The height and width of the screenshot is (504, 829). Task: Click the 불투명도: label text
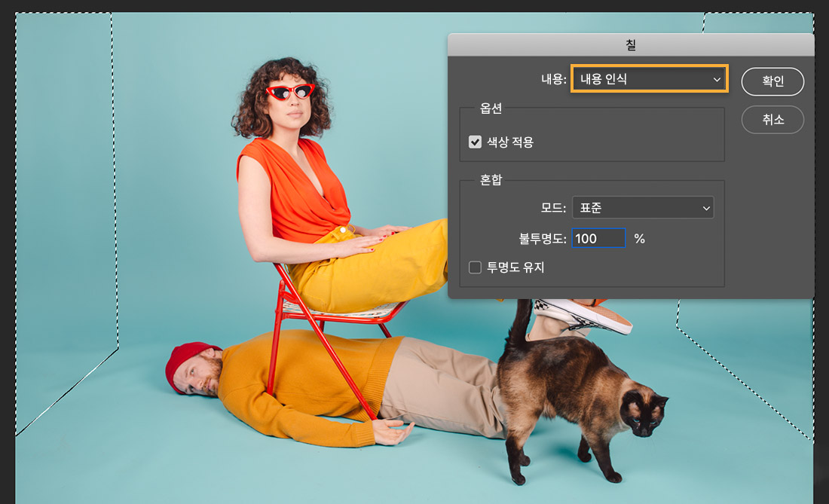(x=543, y=239)
